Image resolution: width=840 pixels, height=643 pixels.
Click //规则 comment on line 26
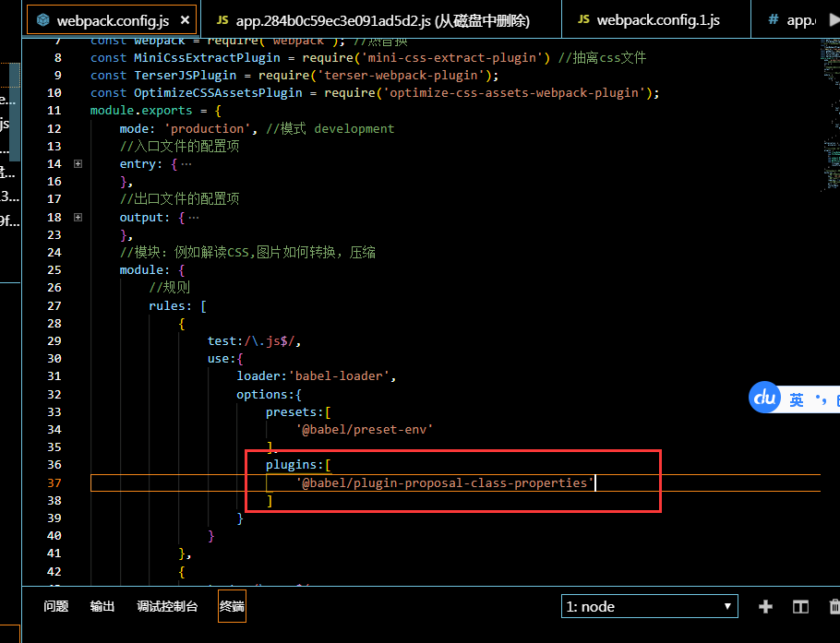[169, 288]
